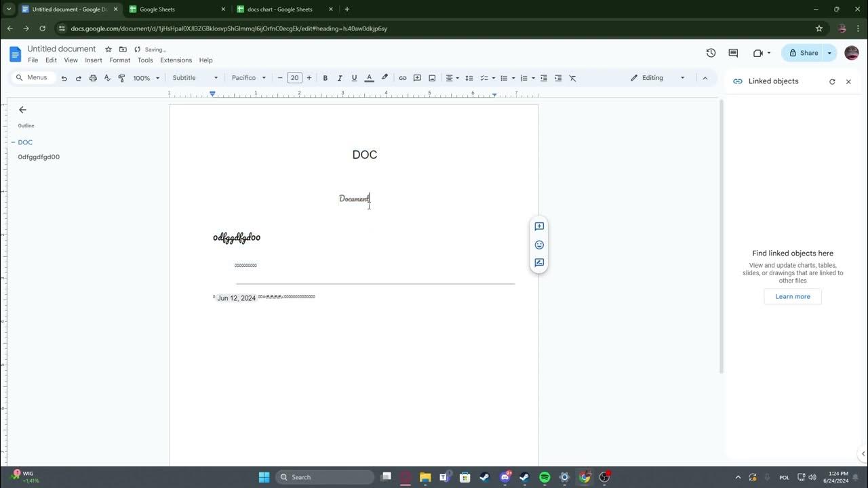Viewport: 868px width, 488px height.
Task: Collapse the toolbar with up chevron
Action: click(705, 78)
